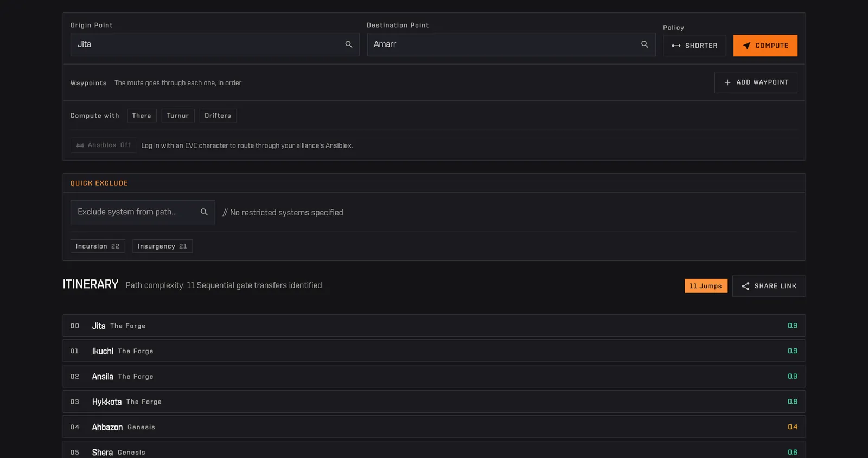Toggle the Incursion 22 exclude chip
This screenshot has height=458, width=868.
coord(98,246)
